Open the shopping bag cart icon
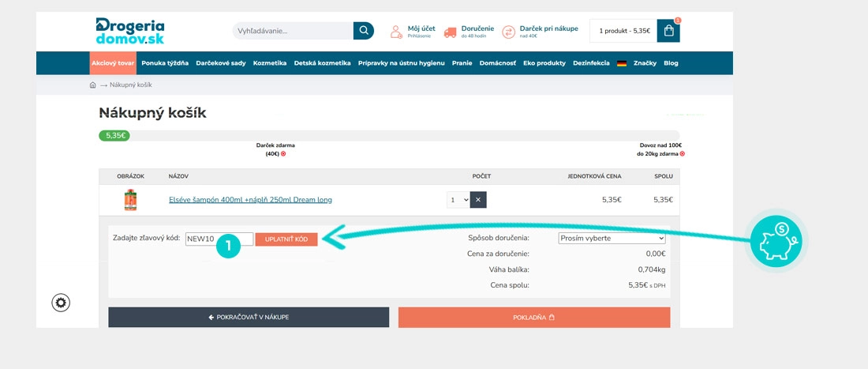This screenshot has width=868, height=369. click(668, 31)
